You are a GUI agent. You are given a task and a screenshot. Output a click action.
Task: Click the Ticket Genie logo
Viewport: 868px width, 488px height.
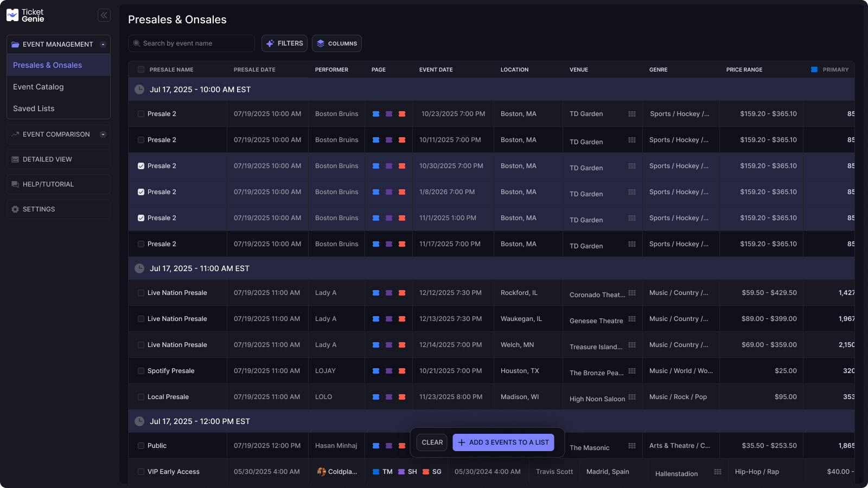coord(25,15)
